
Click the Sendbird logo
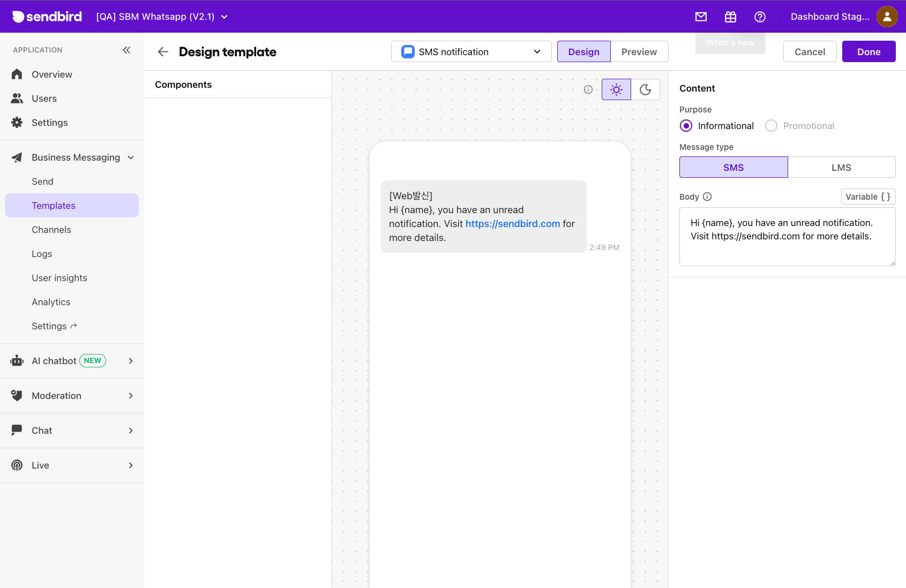pos(47,17)
